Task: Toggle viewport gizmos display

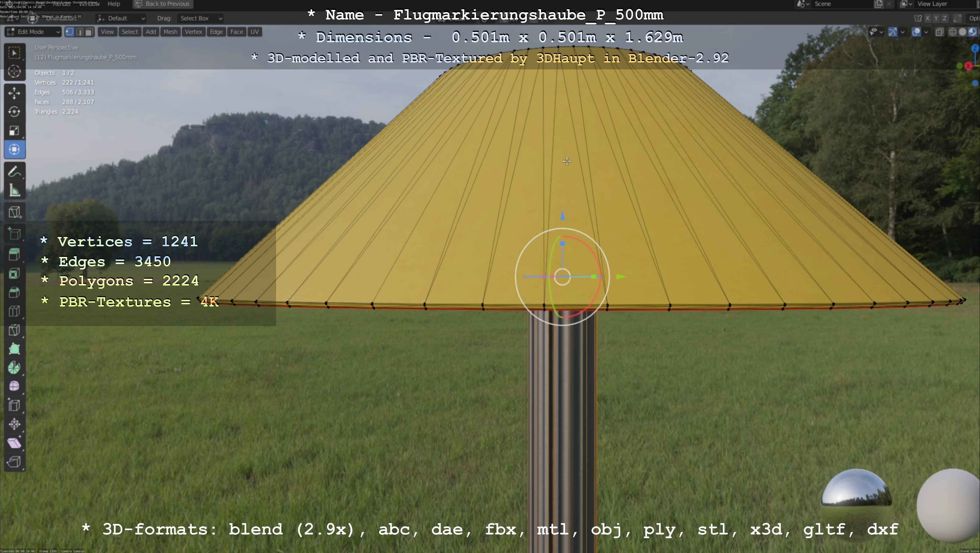Action: 893,32
